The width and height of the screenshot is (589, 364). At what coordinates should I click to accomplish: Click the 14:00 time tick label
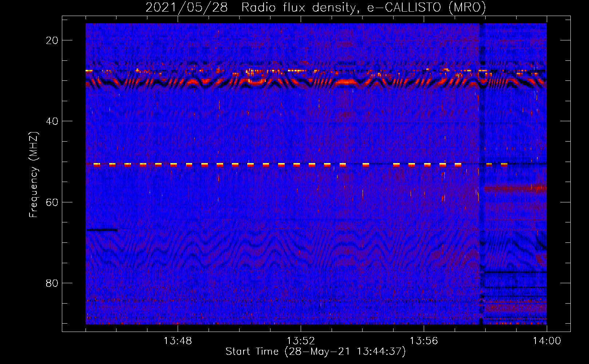[x=547, y=341]
